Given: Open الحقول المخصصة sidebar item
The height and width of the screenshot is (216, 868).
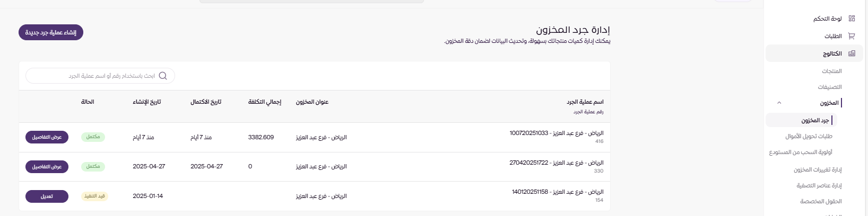Looking at the screenshot, I should coord(821,202).
